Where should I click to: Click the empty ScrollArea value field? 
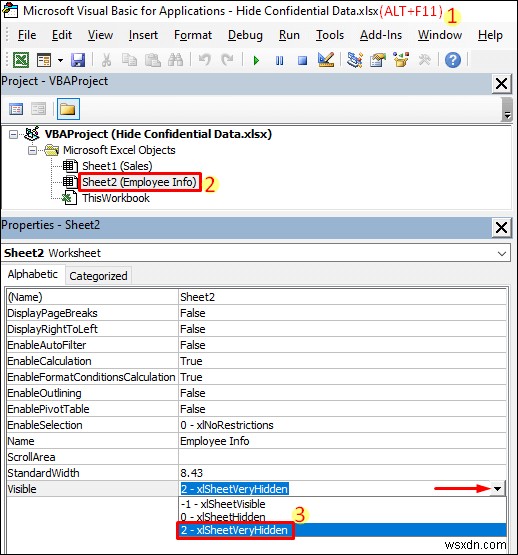pos(342,457)
